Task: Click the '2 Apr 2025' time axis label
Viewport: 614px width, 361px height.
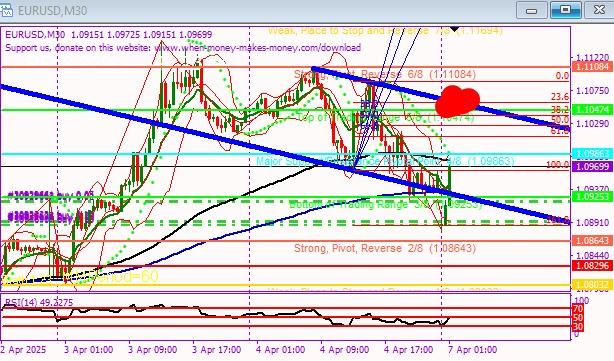Action: (23, 349)
